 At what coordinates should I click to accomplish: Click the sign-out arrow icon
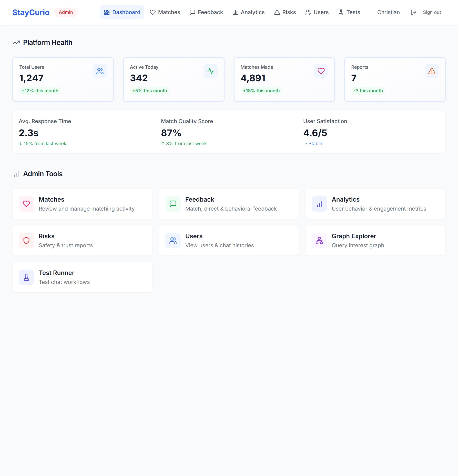tap(414, 12)
